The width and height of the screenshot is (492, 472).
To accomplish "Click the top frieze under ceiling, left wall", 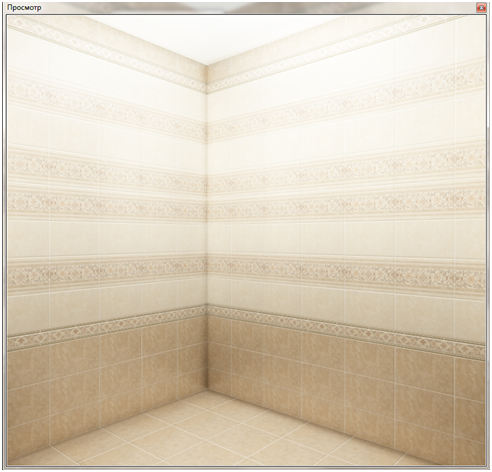I will tap(107, 52).
